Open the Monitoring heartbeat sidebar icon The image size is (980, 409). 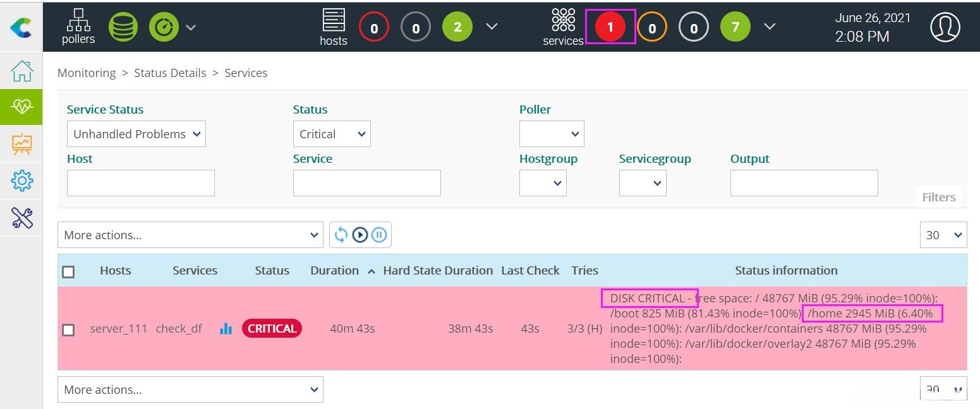(21, 107)
